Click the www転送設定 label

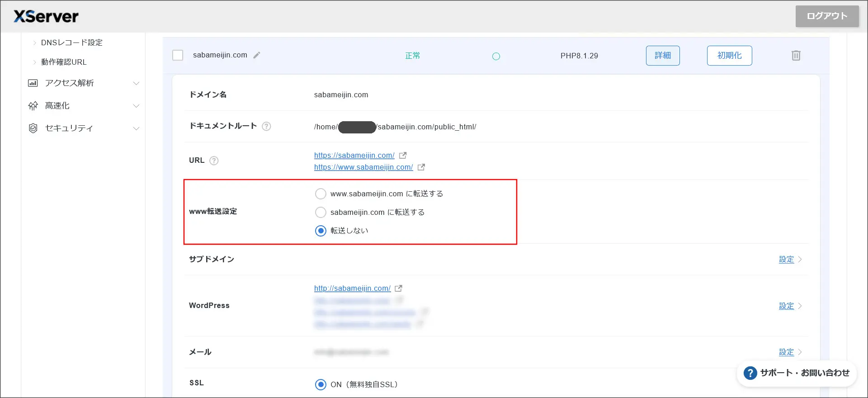(213, 211)
